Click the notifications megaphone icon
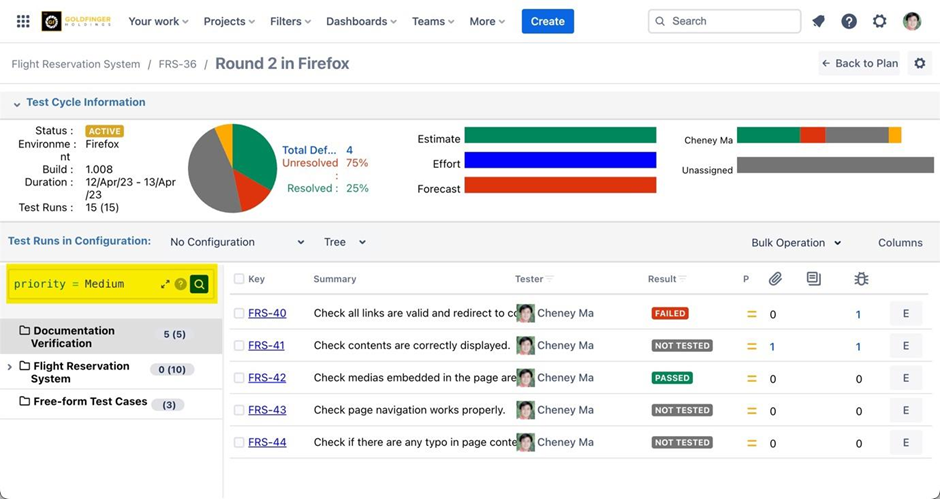940x499 pixels. coord(818,21)
